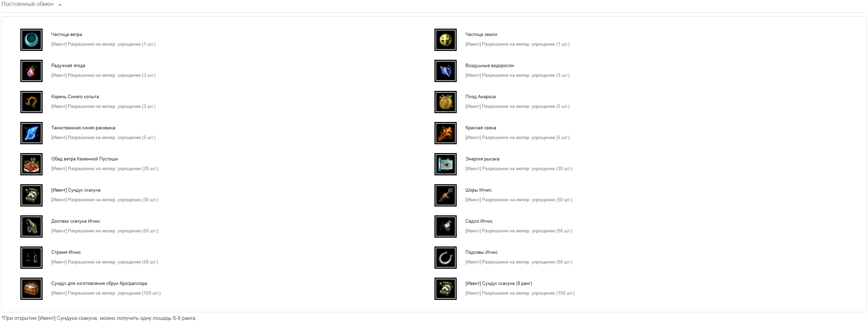
Task: Select the Воздушные водоросли icon
Action: pos(446,71)
